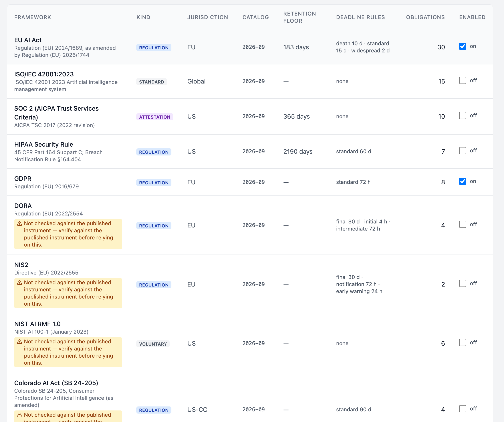Click the Global jurisdiction cell
The image size is (504, 422).
tap(196, 81)
